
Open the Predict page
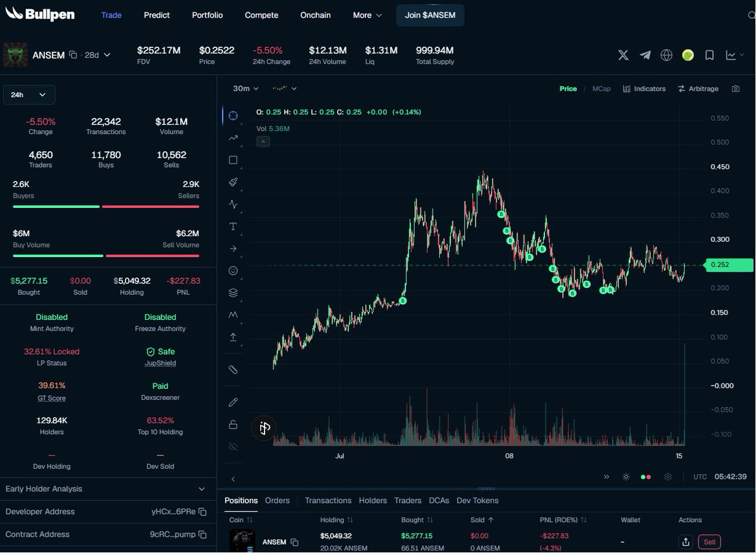[x=157, y=15]
